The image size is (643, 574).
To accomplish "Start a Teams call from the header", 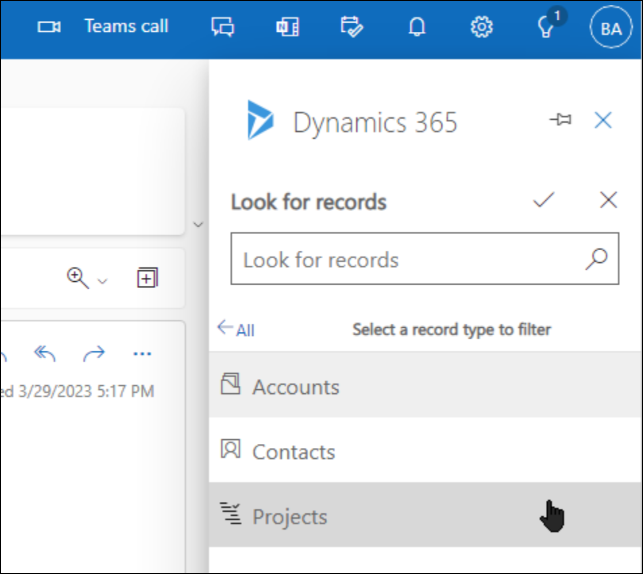I will (x=103, y=27).
